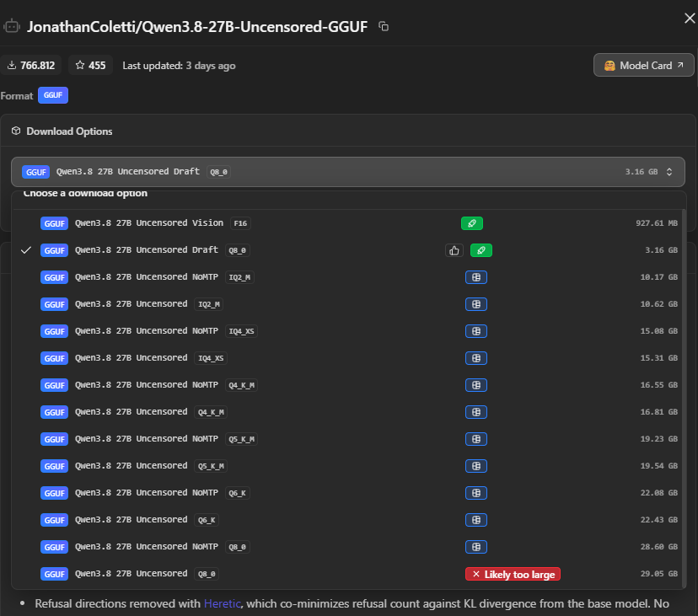Click partial offload icon on NoMTP IQ4_XS row

[x=475, y=331]
